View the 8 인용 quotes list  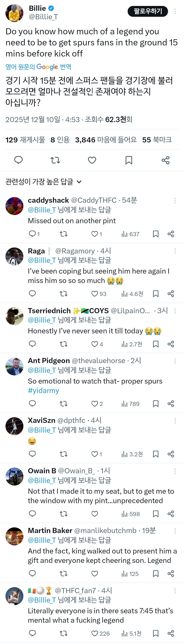coord(60,140)
